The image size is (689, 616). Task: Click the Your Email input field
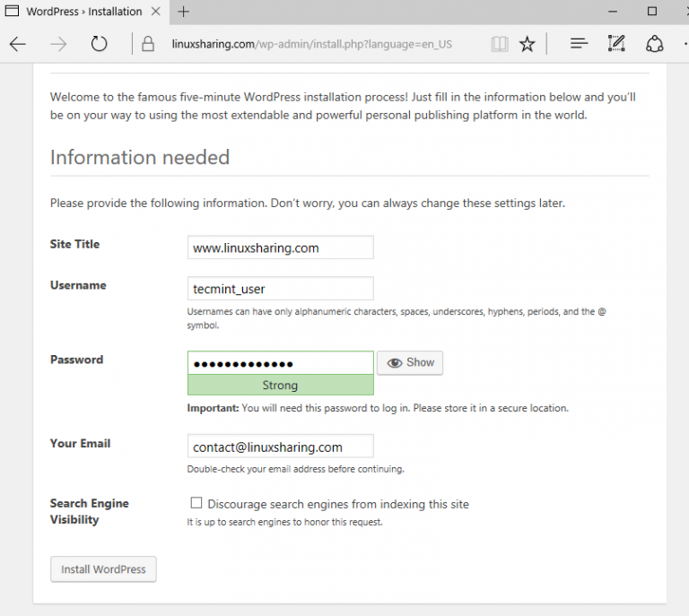click(280, 446)
